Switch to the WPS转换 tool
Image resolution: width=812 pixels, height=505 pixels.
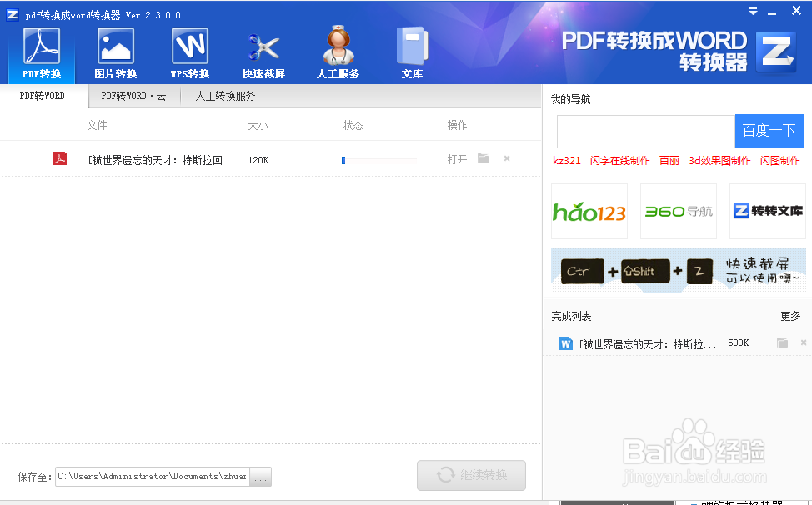click(189, 52)
